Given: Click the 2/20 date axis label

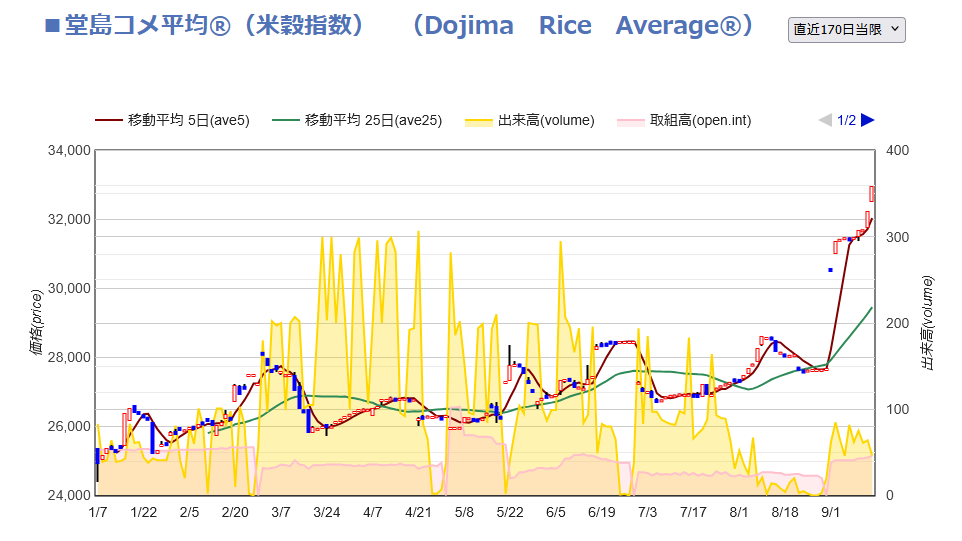Looking at the screenshot, I should (235, 512).
